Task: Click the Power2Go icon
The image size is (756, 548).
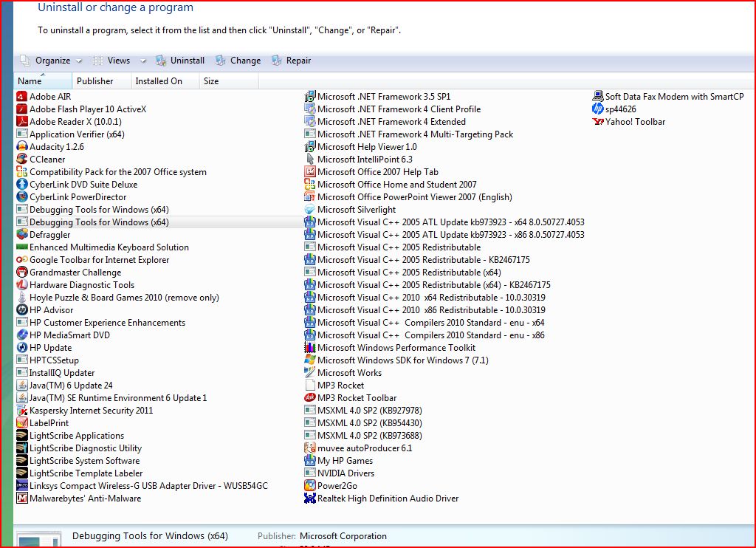Action: point(309,485)
